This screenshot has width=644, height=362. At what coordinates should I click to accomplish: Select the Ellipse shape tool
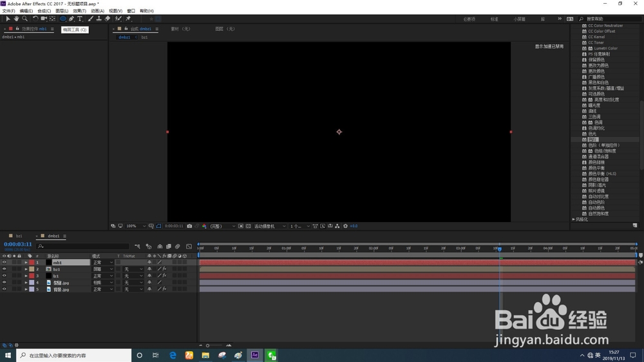tap(63, 19)
